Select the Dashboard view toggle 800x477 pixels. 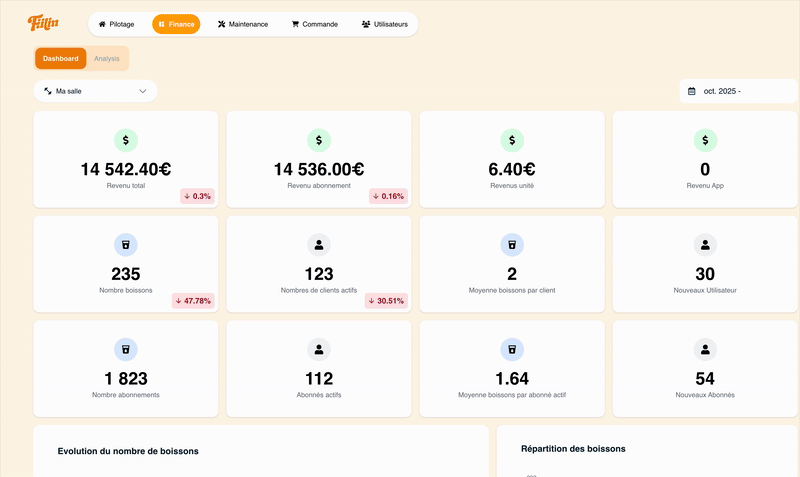tap(61, 59)
